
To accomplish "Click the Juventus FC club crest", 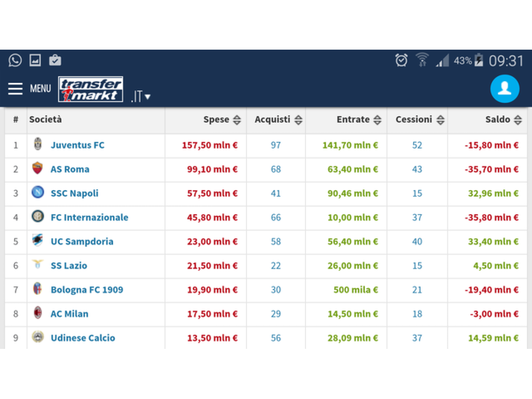I will click(x=38, y=145).
